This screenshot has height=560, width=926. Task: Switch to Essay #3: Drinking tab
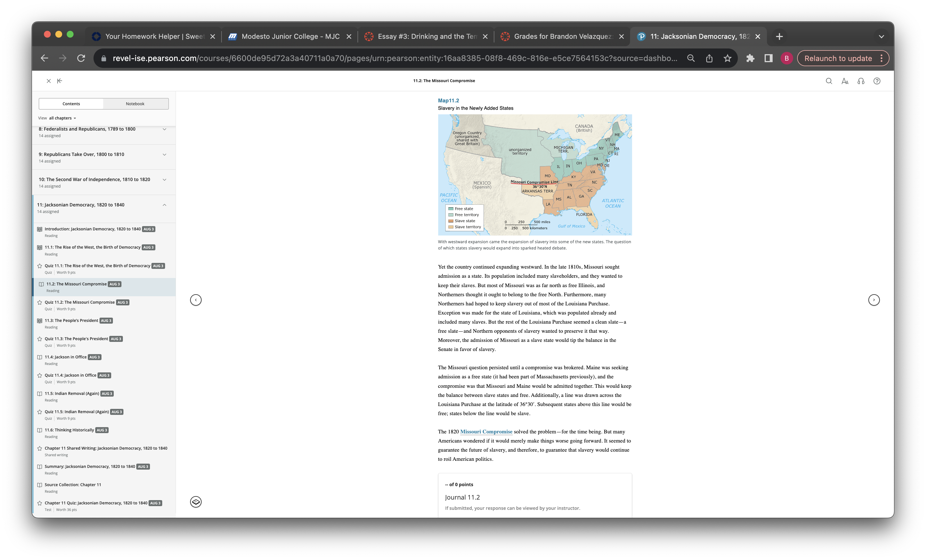tap(427, 36)
